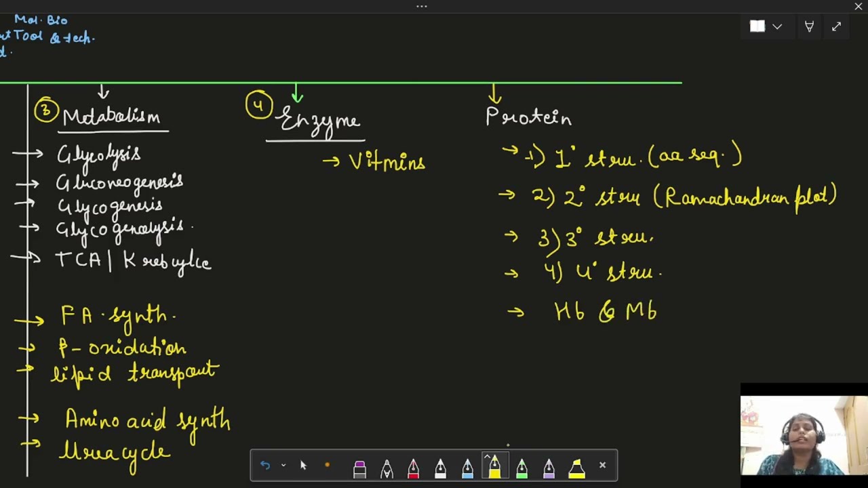Click the 'FA synth' text
Image resolution: width=868 pixels, height=488 pixels.
point(119,316)
